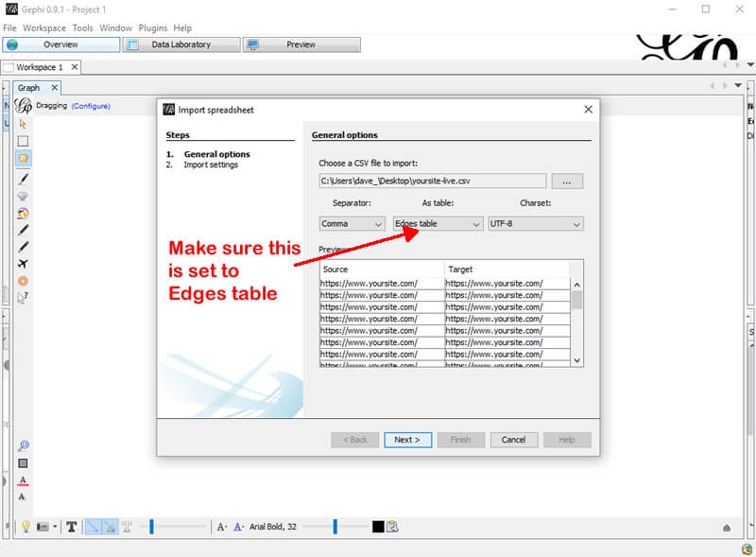Click the blue Configure link
The image size is (756, 557).
tap(91, 106)
